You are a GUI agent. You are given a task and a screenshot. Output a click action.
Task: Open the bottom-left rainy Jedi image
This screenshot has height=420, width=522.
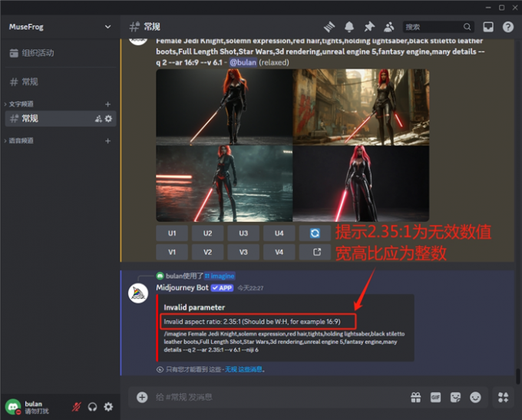click(x=224, y=184)
